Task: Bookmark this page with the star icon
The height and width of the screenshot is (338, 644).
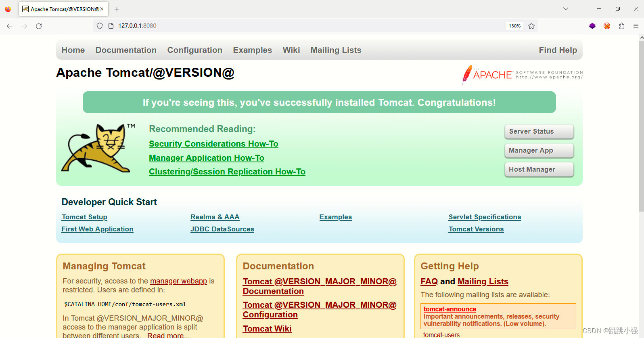Action: [x=531, y=26]
